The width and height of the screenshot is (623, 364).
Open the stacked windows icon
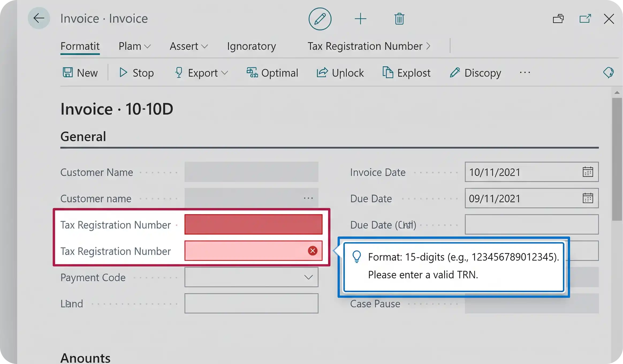(x=558, y=19)
